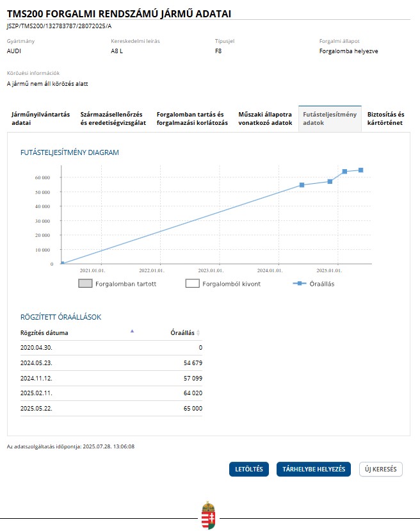The height and width of the screenshot is (531, 420).
Task: Click the data service timestamp text
Action: pos(70,446)
